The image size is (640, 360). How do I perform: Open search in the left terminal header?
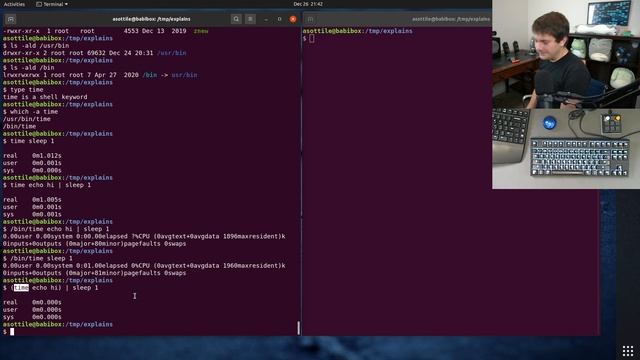click(x=236, y=19)
